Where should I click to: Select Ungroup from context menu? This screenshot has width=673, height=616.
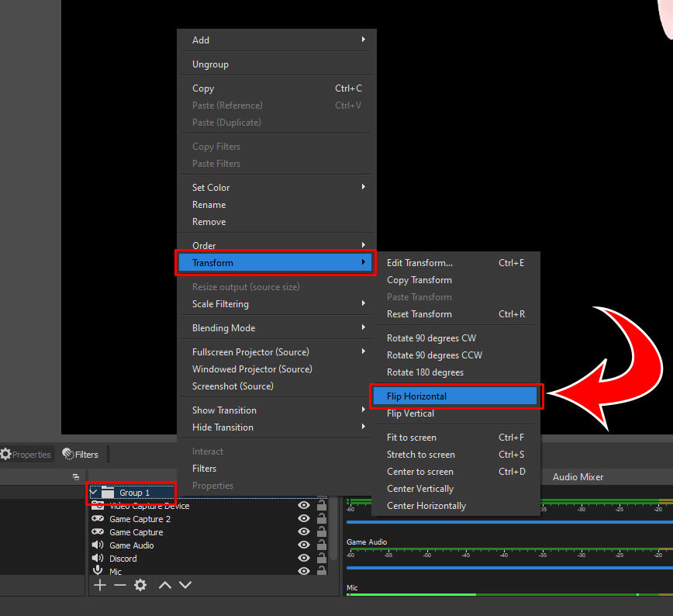pyautogui.click(x=277, y=64)
